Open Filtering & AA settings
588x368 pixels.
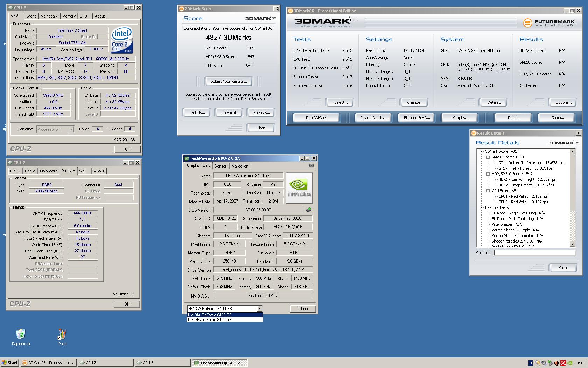click(416, 118)
